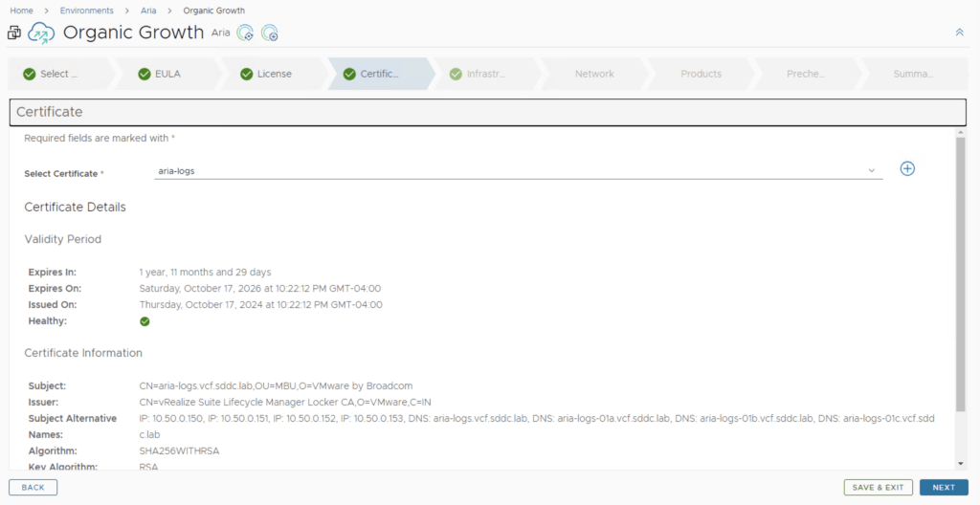Open the Products wizard step

(x=701, y=74)
